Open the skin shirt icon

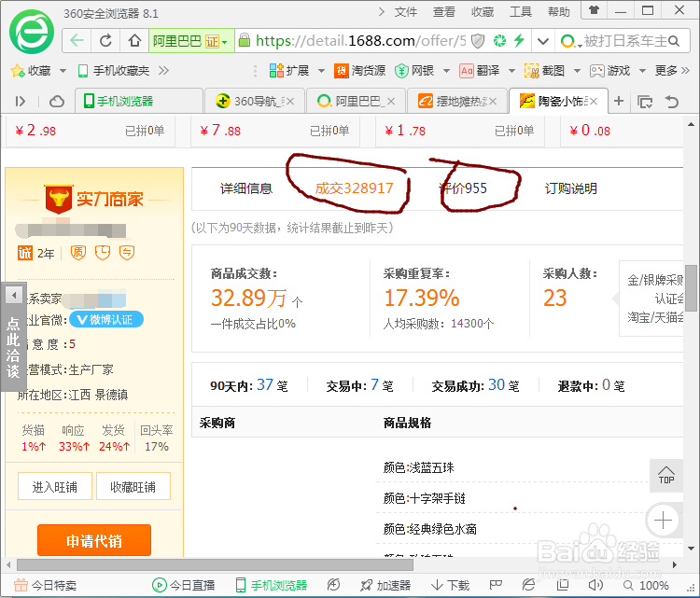point(595,10)
